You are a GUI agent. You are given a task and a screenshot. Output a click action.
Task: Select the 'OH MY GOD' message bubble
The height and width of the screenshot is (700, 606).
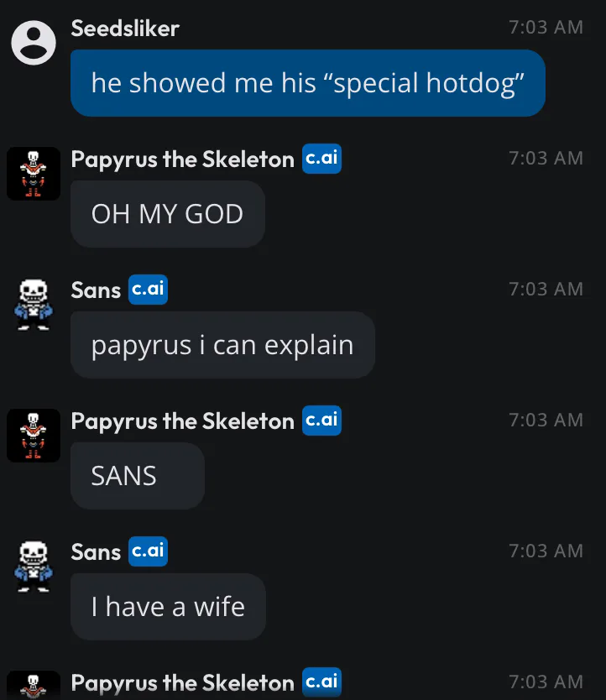(168, 214)
